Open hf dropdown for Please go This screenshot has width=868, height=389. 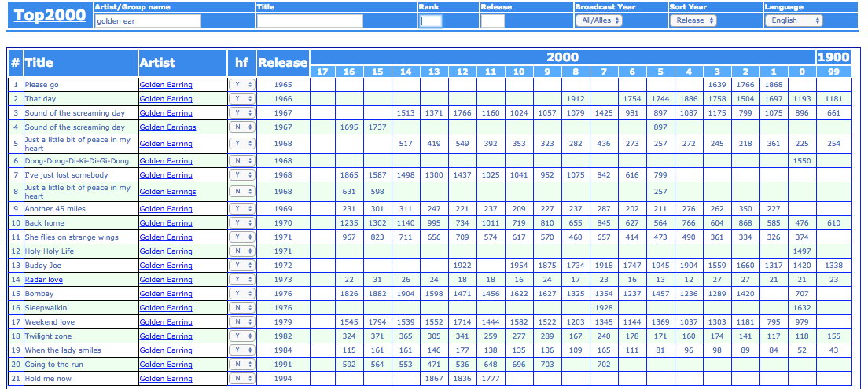coord(242,85)
